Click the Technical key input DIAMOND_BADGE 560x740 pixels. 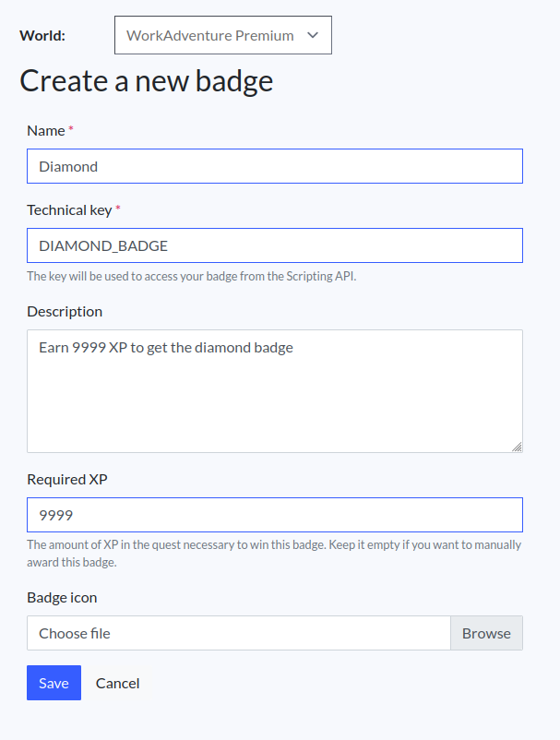tap(274, 245)
